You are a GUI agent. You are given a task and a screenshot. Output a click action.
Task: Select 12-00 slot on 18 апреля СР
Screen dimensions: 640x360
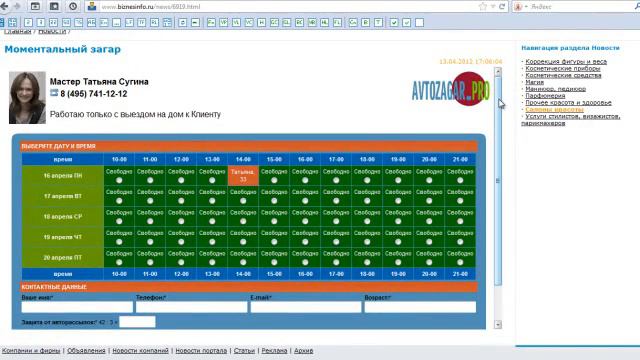click(181, 221)
